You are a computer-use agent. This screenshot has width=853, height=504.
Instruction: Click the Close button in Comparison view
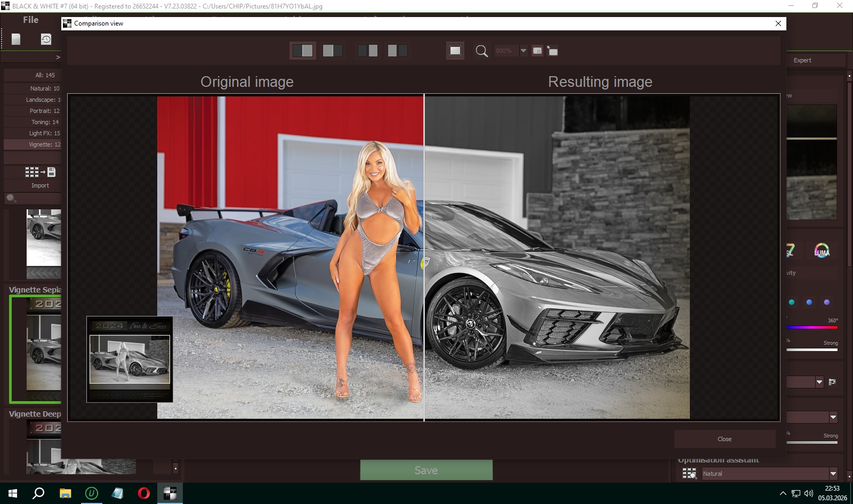tap(724, 439)
